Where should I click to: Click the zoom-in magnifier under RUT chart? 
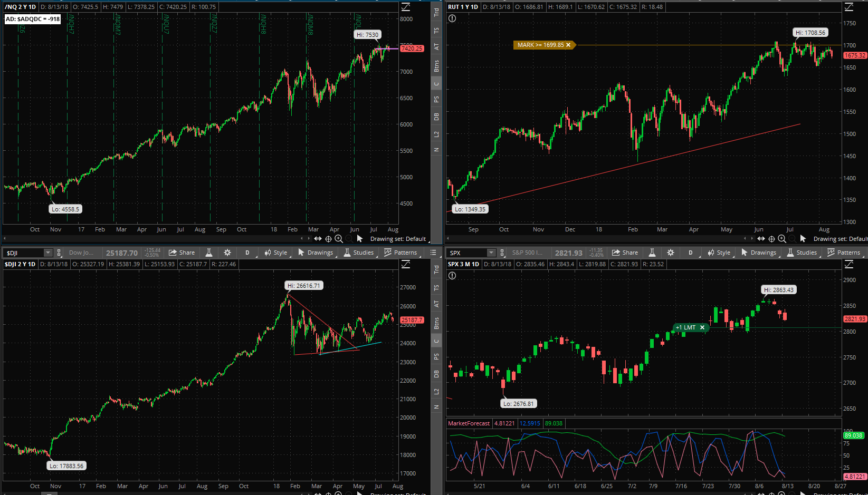[782, 239]
